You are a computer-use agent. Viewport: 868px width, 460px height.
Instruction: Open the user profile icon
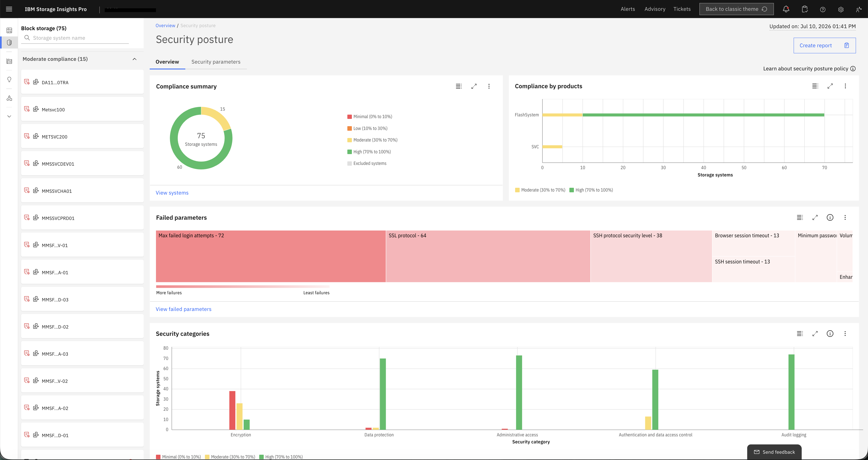(x=858, y=10)
